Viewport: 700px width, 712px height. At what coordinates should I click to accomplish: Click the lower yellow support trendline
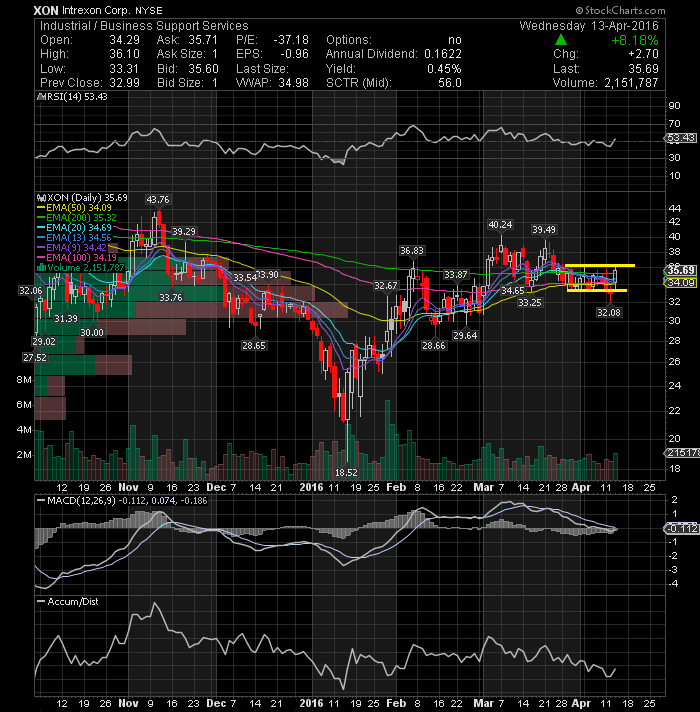597,291
